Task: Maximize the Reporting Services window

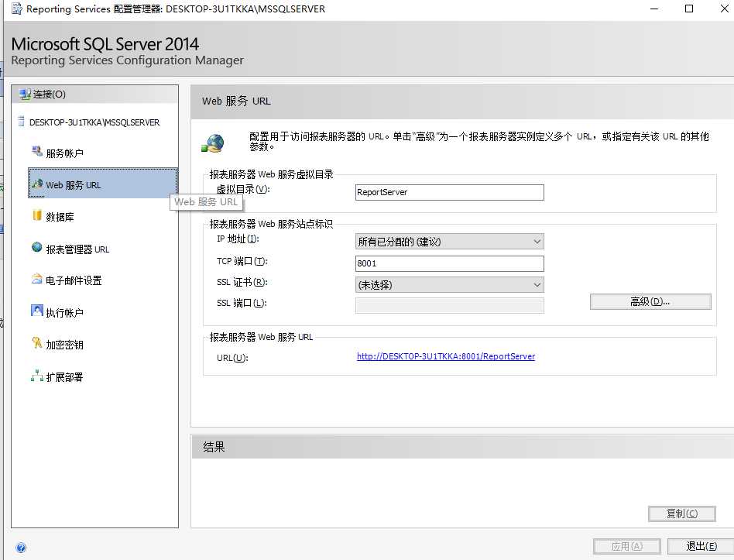Action: (689, 9)
